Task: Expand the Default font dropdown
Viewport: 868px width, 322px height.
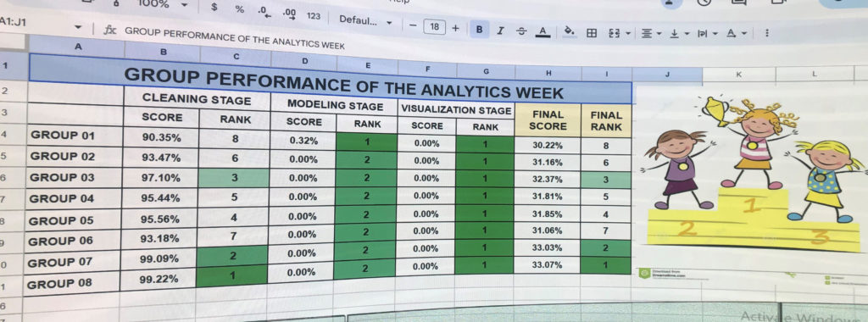Action: [366, 21]
